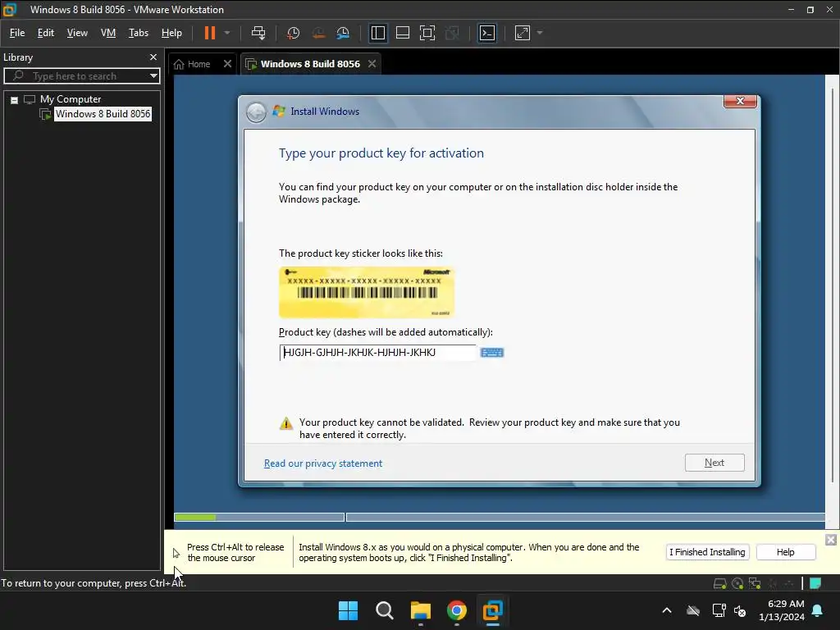
Task: Click the yellow warning icon
Action: (x=286, y=424)
